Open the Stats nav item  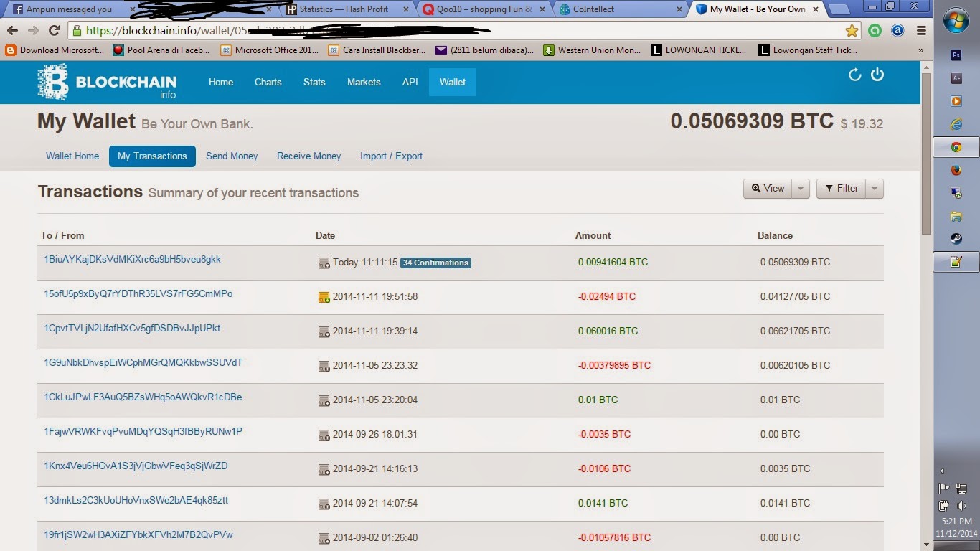tap(314, 82)
